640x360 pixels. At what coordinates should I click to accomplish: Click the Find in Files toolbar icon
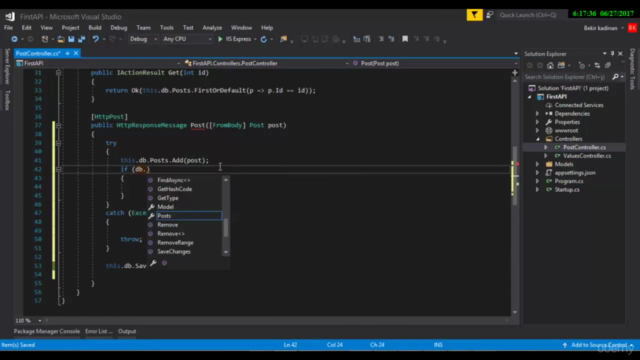coord(283,39)
